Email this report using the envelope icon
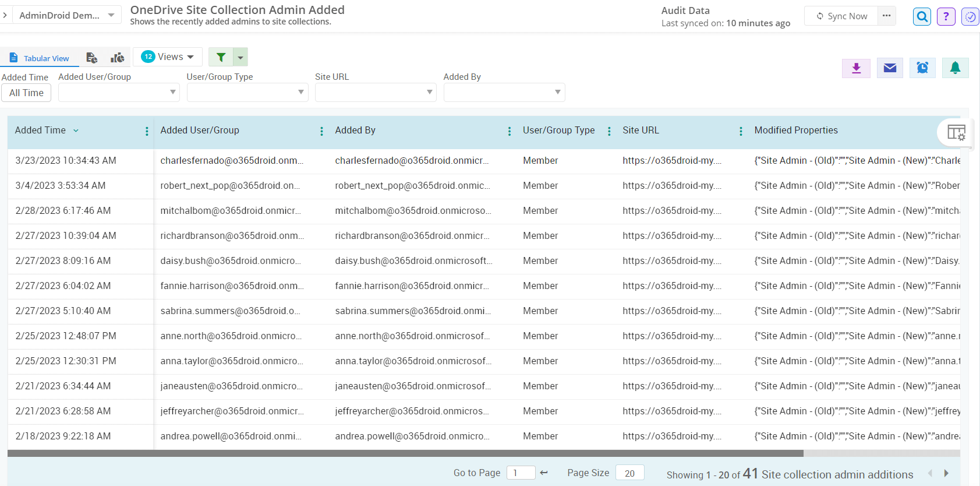 click(x=890, y=68)
